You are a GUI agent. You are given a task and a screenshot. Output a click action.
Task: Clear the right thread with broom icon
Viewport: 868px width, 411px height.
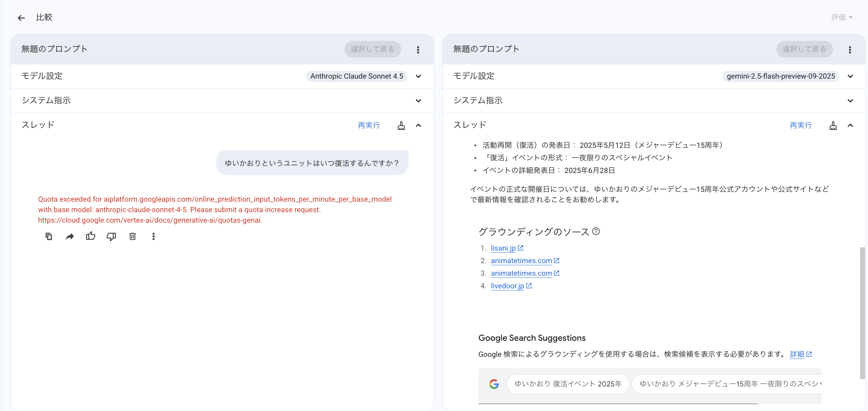point(833,125)
